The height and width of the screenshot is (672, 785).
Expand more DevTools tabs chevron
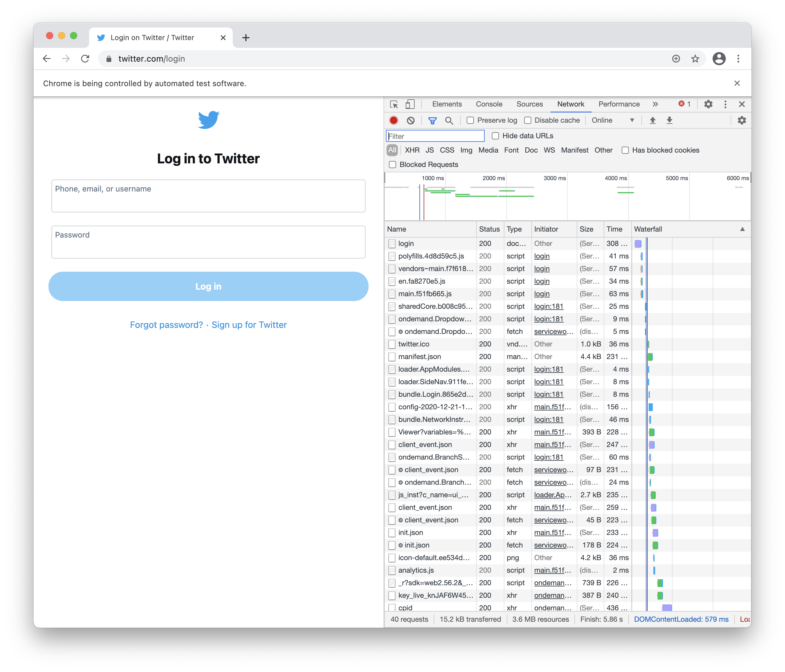point(655,104)
